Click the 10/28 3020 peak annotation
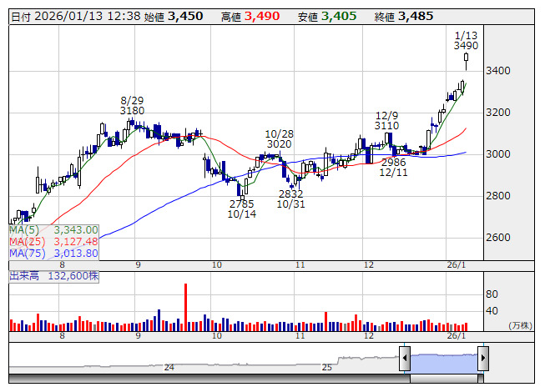Image resolution: width=545 pixels, height=392 pixels. (279, 138)
